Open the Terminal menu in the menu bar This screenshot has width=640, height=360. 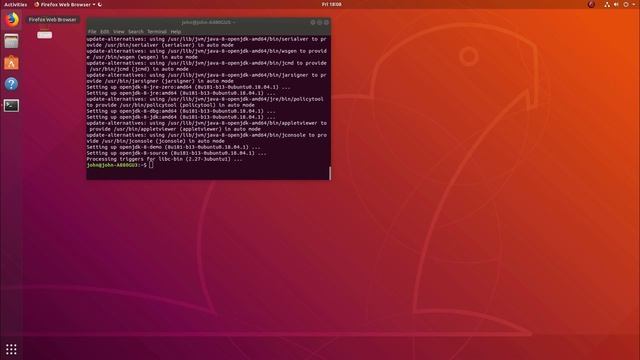click(x=157, y=31)
